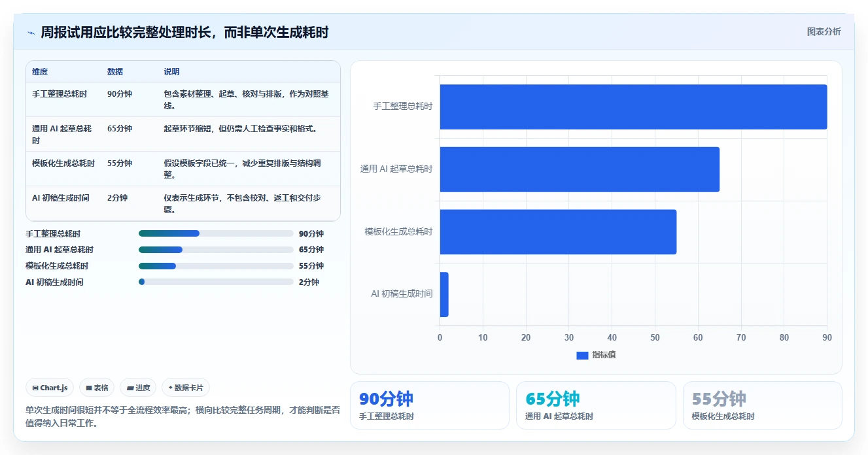Click the 模板化生成总耗时 table row label
This screenshot has width=868, height=455.
point(63,163)
